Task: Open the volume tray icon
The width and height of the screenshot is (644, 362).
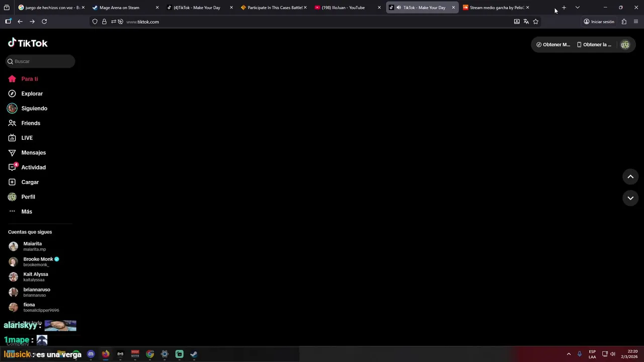Action: 613,354
